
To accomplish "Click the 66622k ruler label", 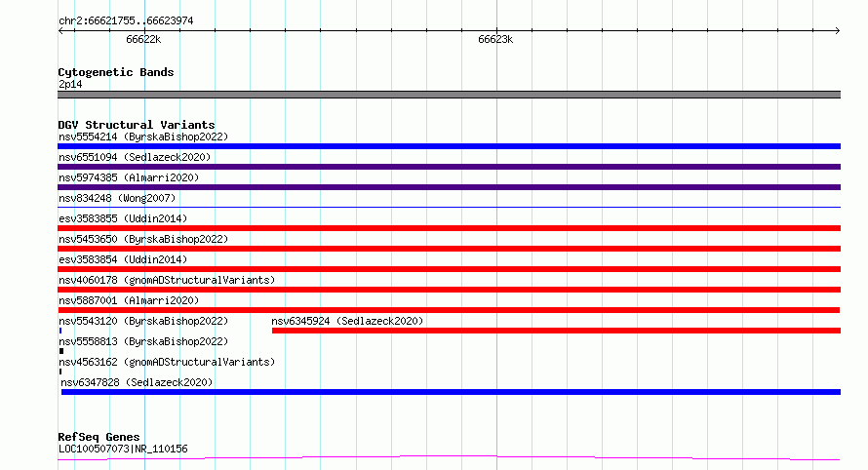I will [143, 39].
